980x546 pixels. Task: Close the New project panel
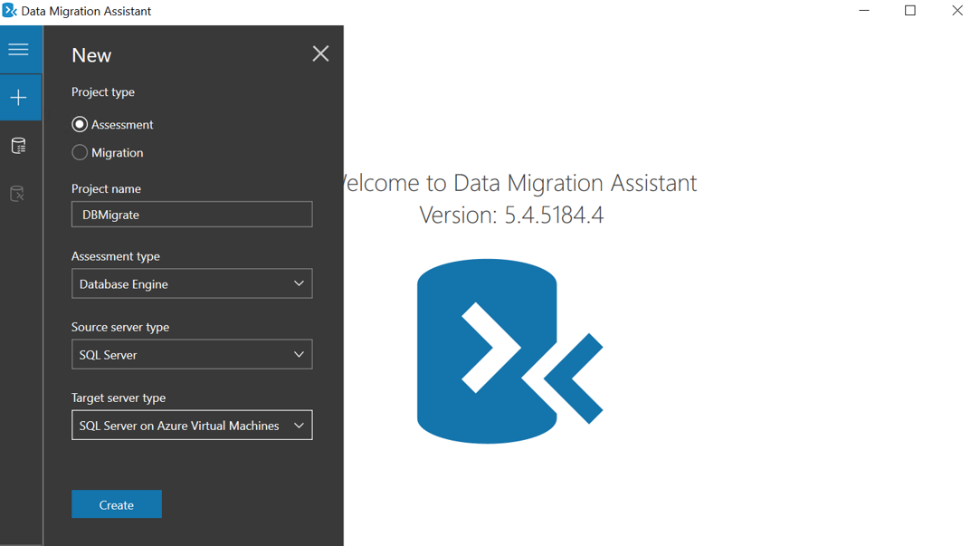tap(320, 53)
